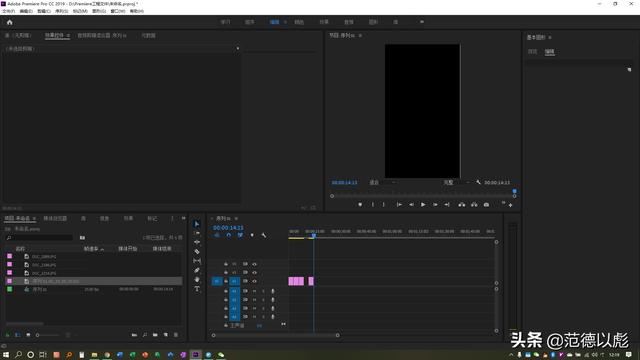The width and height of the screenshot is (640, 360).
Task: Solo audio track A1
Action: pyautogui.click(x=263, y=291)
